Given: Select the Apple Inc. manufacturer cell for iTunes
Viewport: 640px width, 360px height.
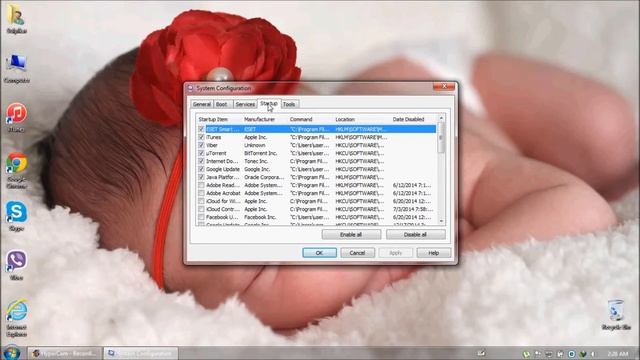Looking at the screenshot, I should [256, 137].
